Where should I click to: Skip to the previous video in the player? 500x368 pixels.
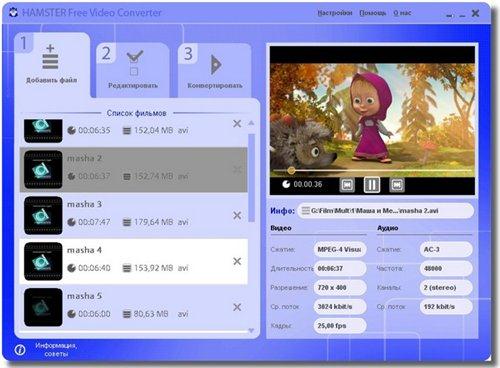pyautogui.click(x=347, y=184)
